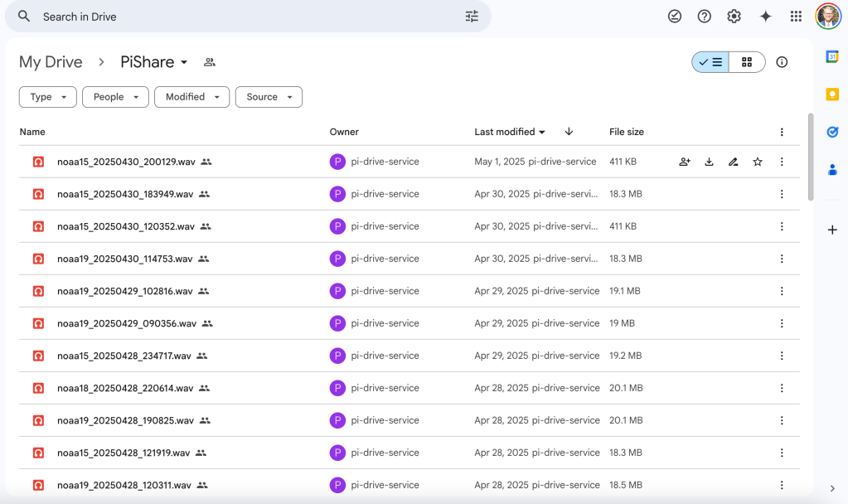Viewport: 848px width, 504px height.
Task: Open the Google apps grid
Action: pos(796,17)
